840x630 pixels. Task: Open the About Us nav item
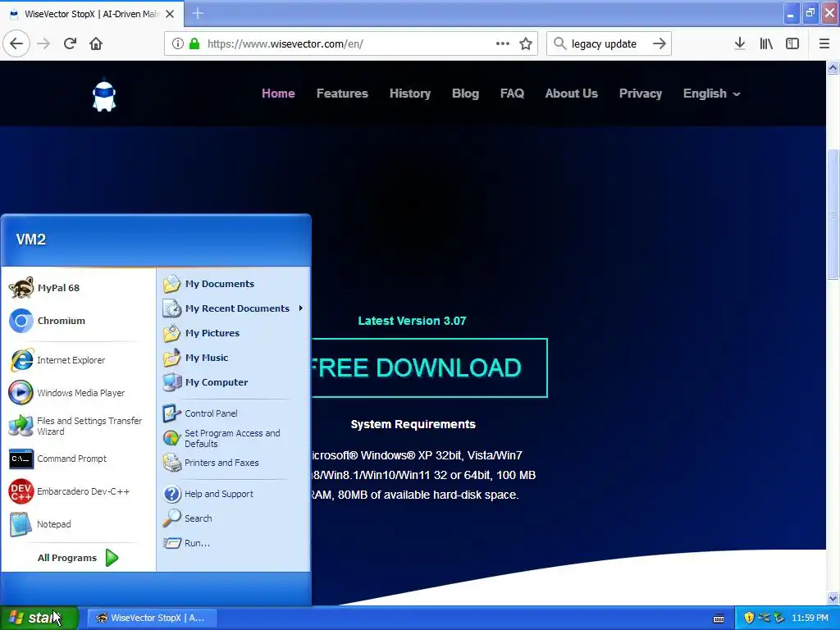click(x=572, y=94)
